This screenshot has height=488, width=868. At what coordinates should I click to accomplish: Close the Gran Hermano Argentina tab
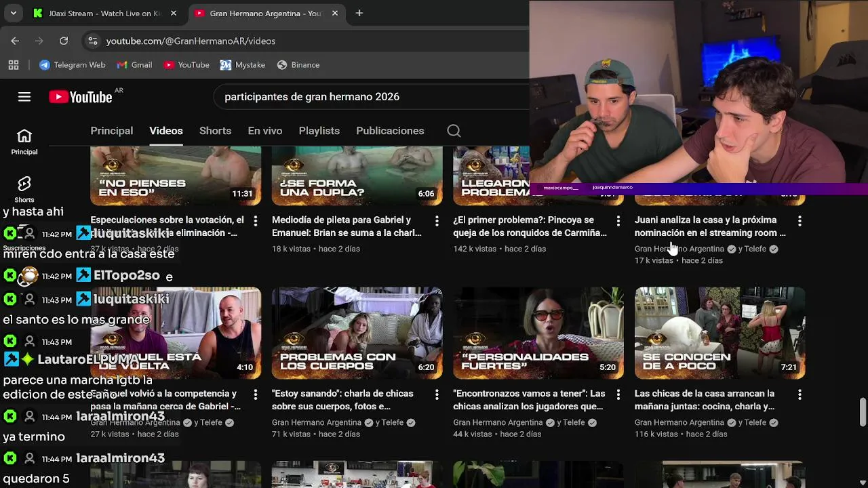[335, 13]
